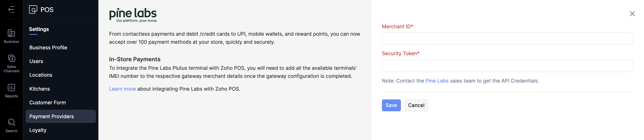This screenshot has height=140, width=644.
Task: Open the Business section icon
Action: click(x=11, y=33)
